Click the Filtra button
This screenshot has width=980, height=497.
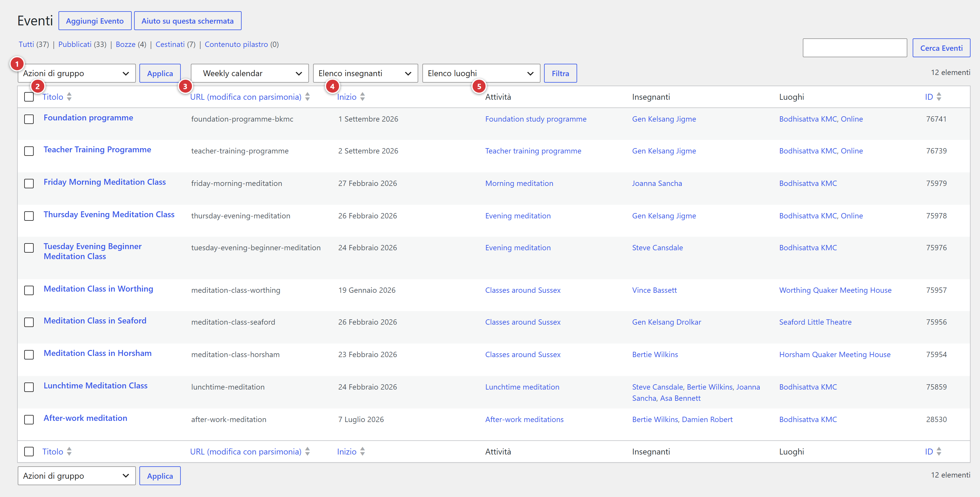click(x=560, y=73)
